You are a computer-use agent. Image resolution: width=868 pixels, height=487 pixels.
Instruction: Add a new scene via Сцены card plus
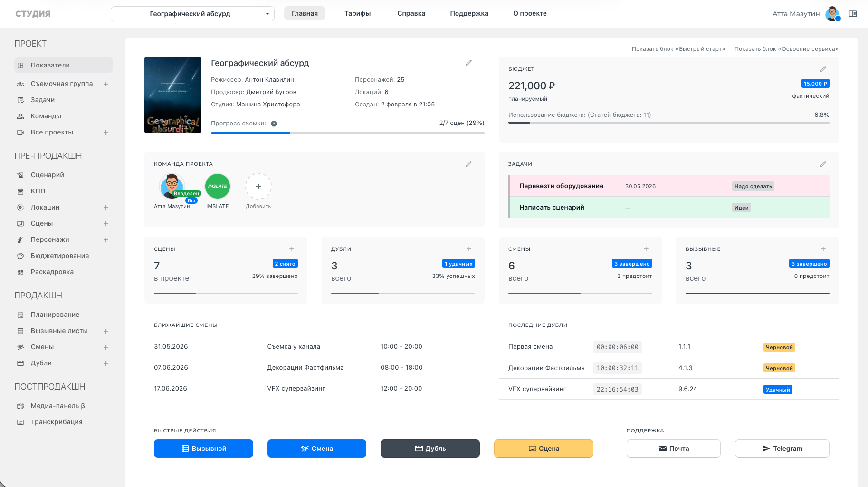[292, 249]
